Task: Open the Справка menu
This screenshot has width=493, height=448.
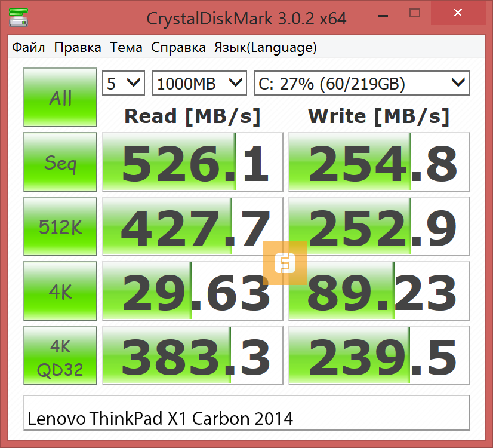Action: tap(178, 48)
